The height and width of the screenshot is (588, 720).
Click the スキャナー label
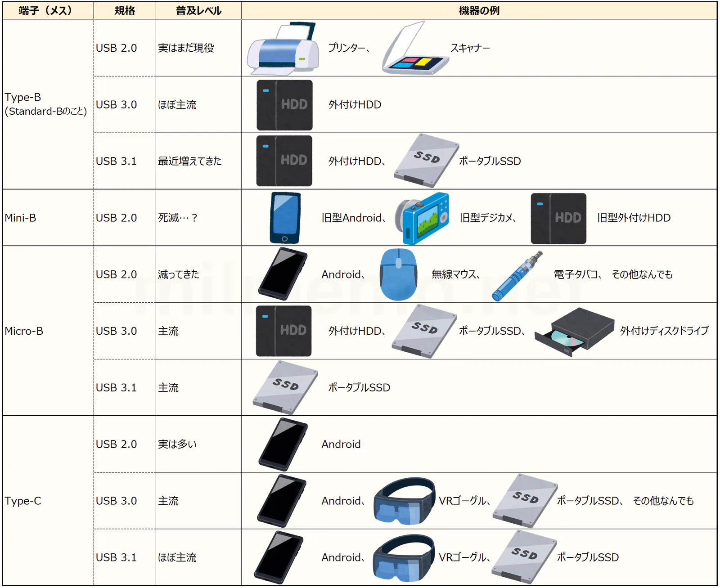click(470, 48)
